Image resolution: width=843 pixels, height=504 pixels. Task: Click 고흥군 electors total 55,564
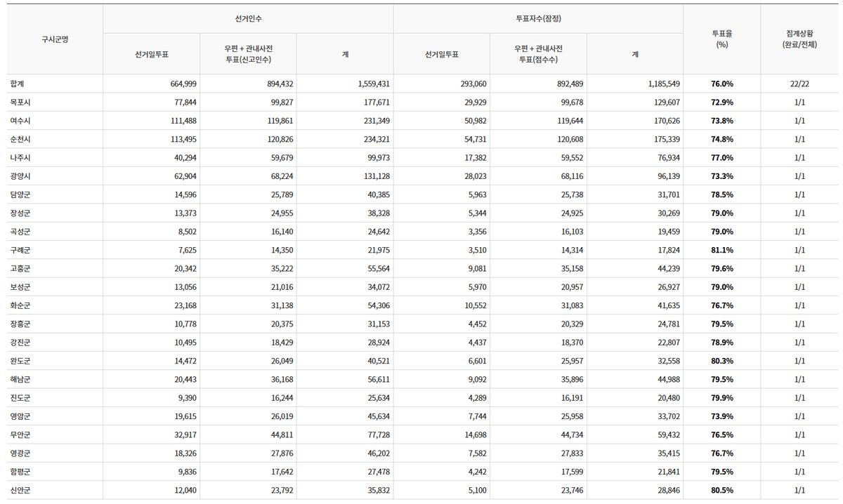coord(378,269)
